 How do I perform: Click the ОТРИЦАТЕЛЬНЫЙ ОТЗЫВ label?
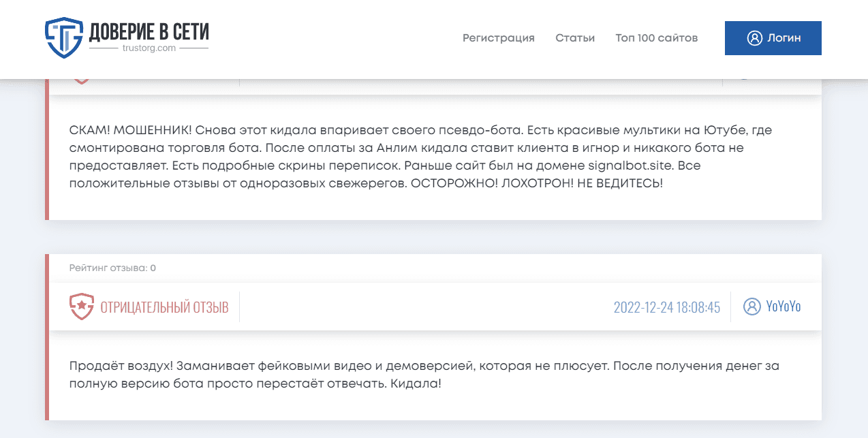click(x=164, y=307)
